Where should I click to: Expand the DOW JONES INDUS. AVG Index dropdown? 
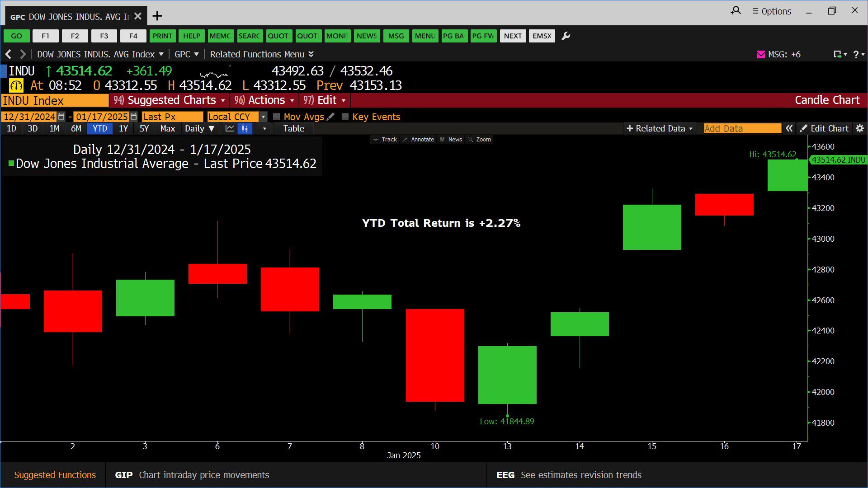(x=100, y=54)
